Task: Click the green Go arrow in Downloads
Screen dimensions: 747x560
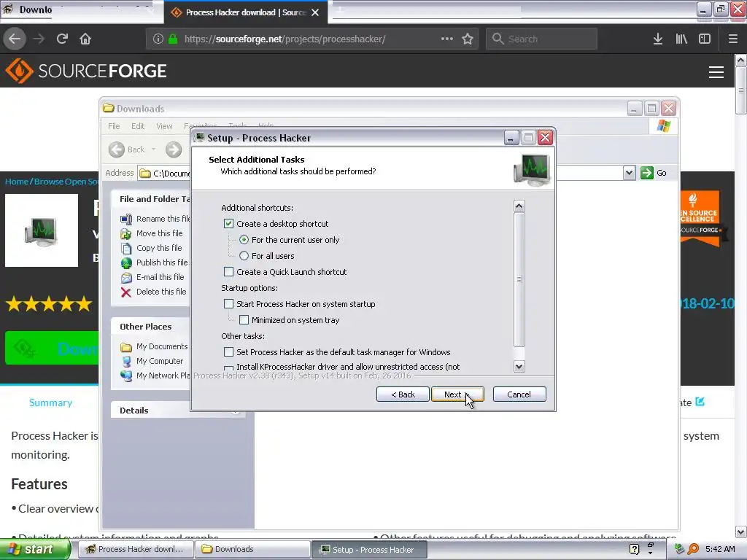Action: pyautogui.click(x=646, y=173)
